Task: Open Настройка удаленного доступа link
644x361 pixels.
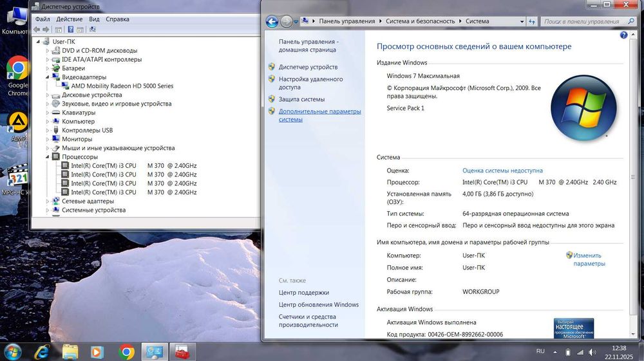Action: 311,83
